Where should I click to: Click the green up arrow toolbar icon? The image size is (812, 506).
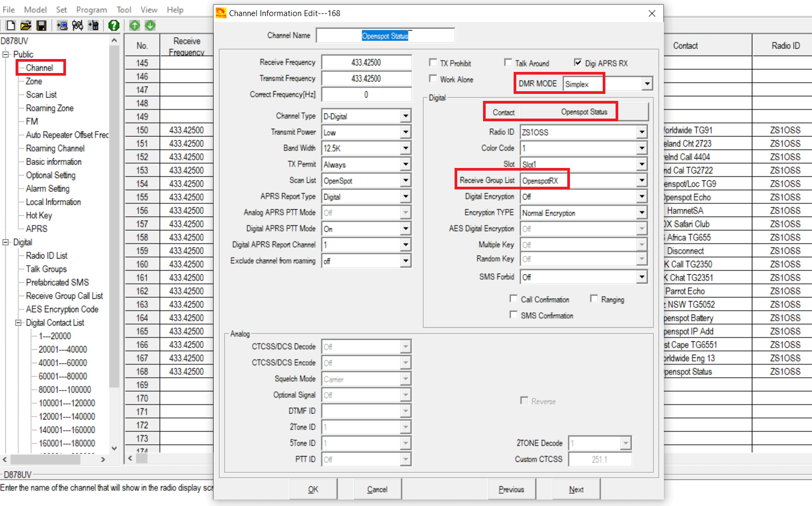pyautogui.click(x=135, y=25)
